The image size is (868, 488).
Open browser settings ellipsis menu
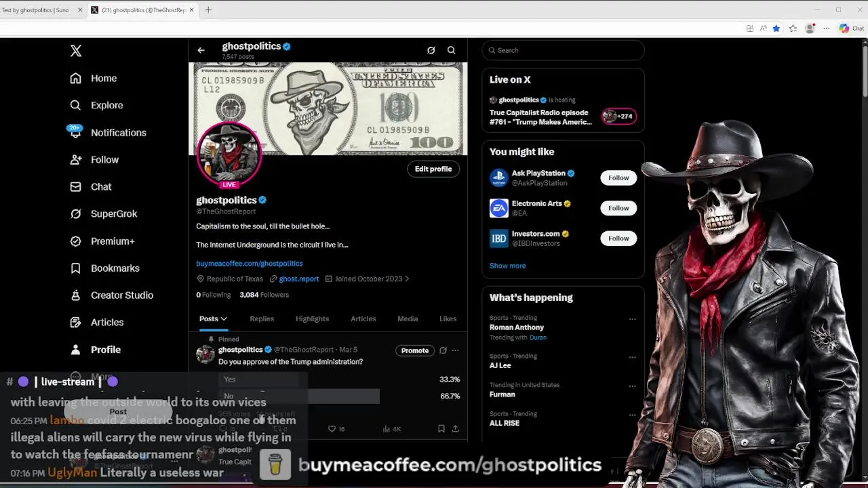click(826, 28)
